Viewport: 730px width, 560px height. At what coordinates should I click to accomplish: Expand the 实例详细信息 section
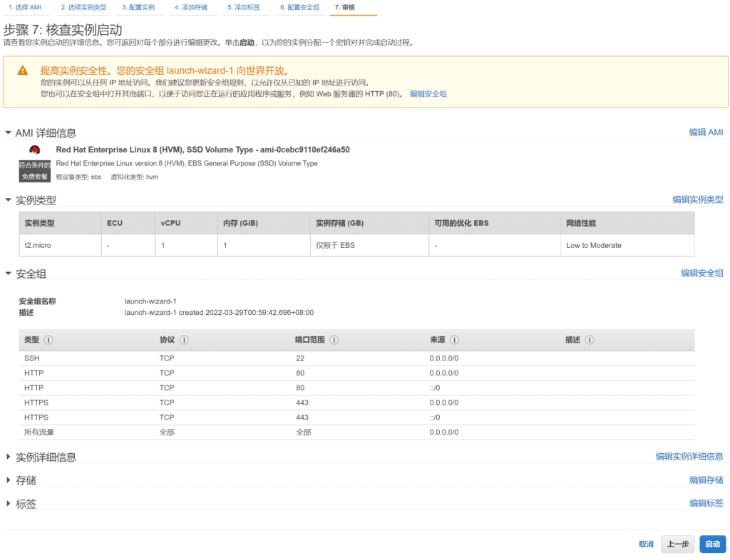tap(9, 457)
